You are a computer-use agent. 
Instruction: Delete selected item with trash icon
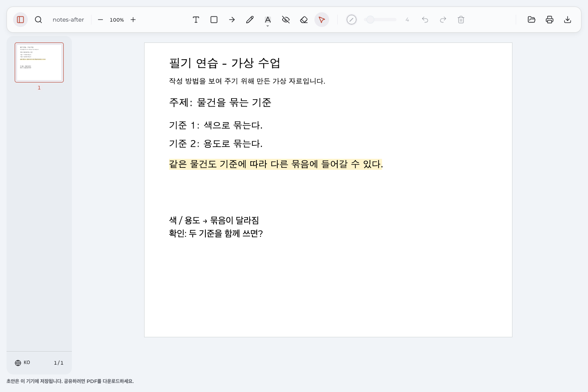pos(461,20)
